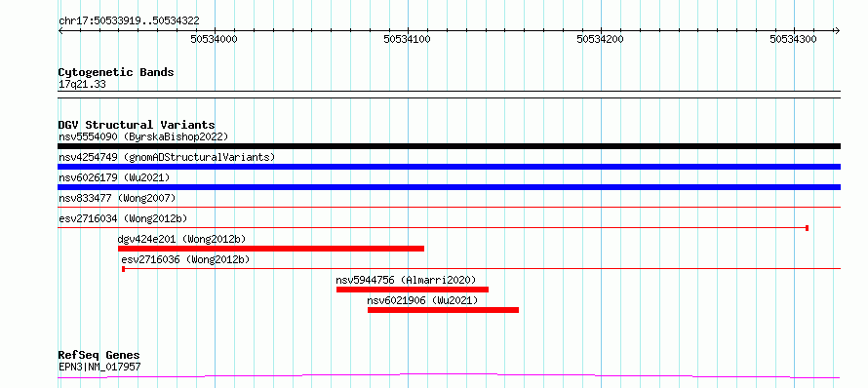This screenshot has height=388, width=868.
Task: Click the 17q21.33 band label
Action: click(x=82, y=85)
